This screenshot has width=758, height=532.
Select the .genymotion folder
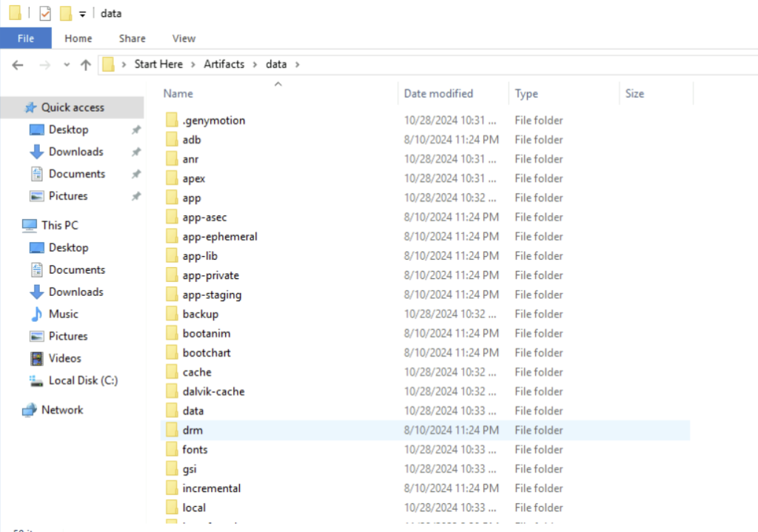pos(213,121)
